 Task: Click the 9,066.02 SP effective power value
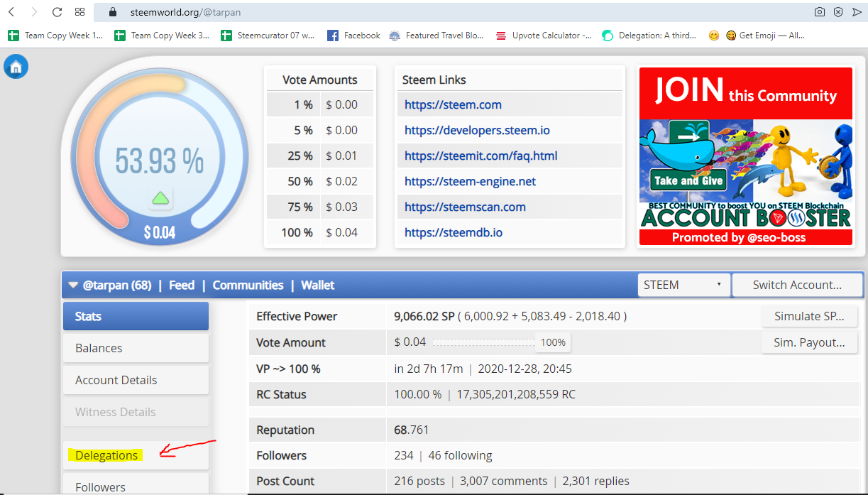424,317
